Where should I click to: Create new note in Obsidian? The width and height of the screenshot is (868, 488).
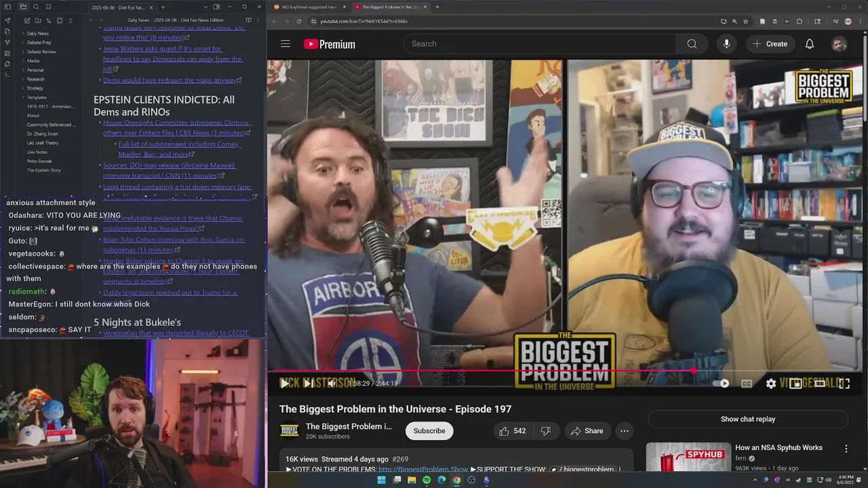point(26,20)
